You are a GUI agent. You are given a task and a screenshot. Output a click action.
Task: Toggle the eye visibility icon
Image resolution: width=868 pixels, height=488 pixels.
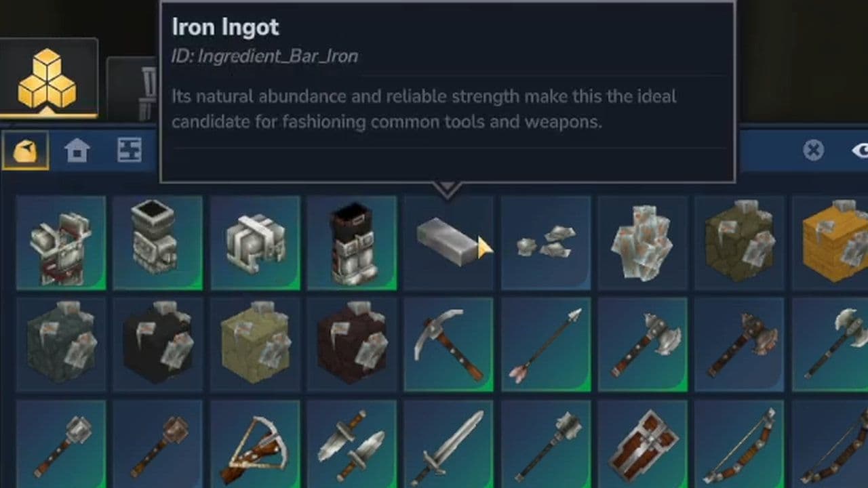[x=859, y=150]
